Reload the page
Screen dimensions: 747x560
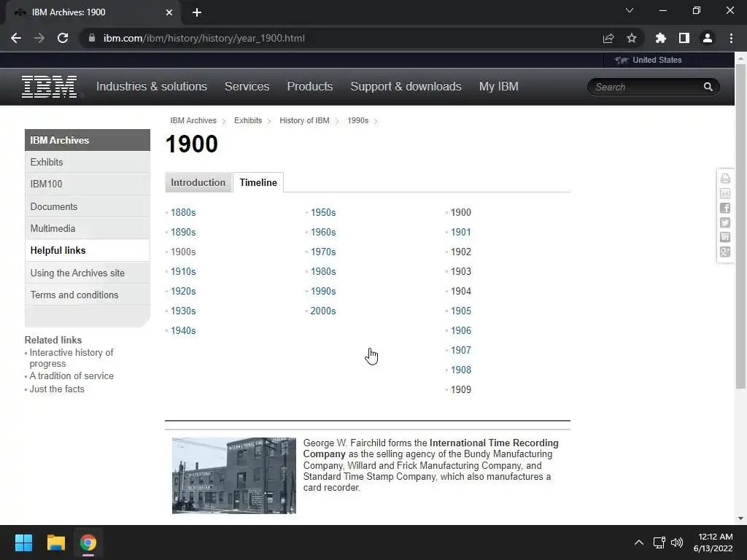coord(63,38)
